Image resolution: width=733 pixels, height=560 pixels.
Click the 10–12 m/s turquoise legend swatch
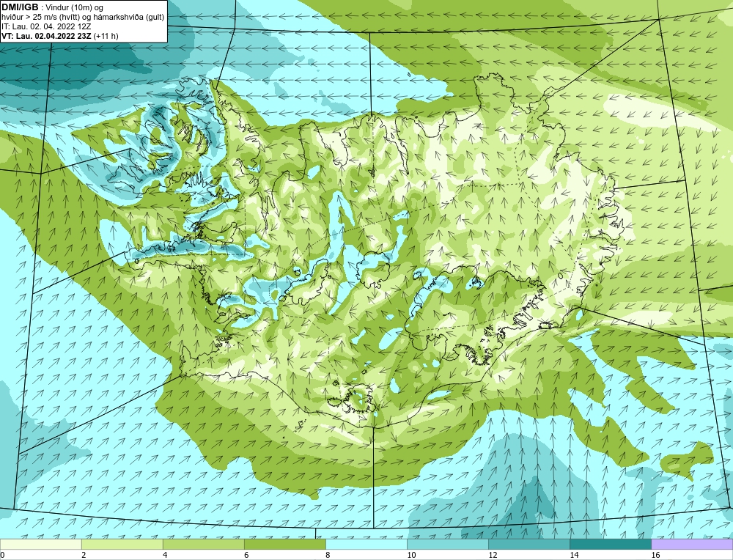point(447,544)
